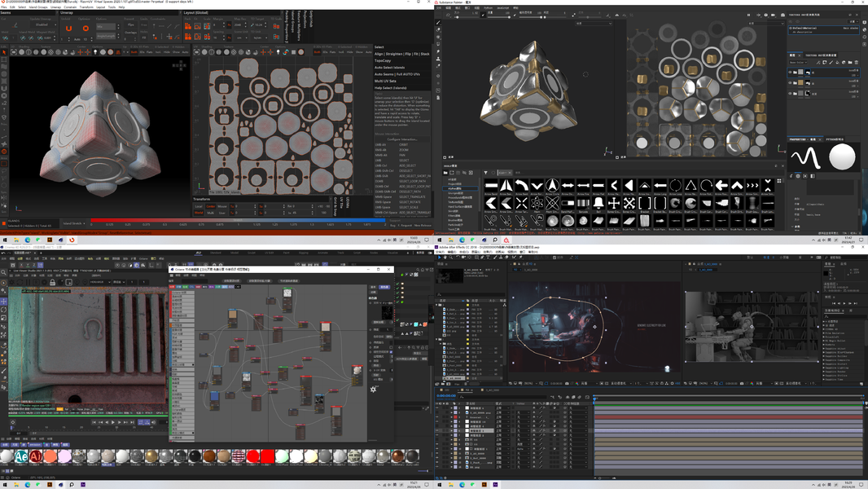
Task: Adjust the brush size slider in Substance Painter
Action: point(458,16)
